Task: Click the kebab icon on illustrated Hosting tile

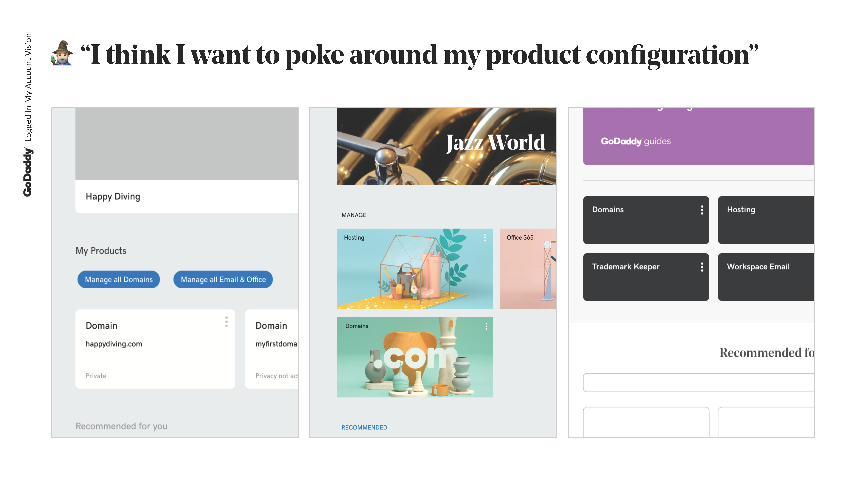Action: (485, 237)
